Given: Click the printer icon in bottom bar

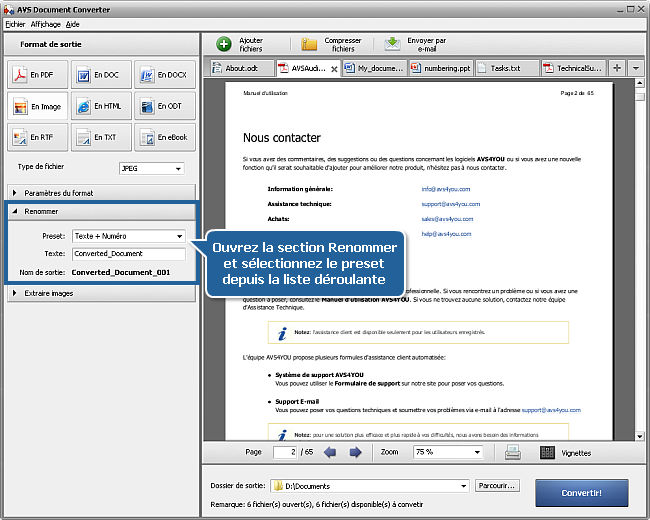Looking at the screenshot, I should point(513,452).
